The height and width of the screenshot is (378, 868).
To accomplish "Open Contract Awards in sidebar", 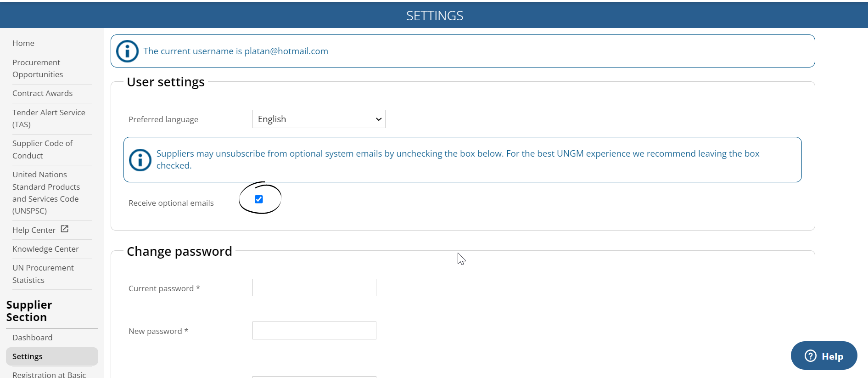I will [42, 93].
